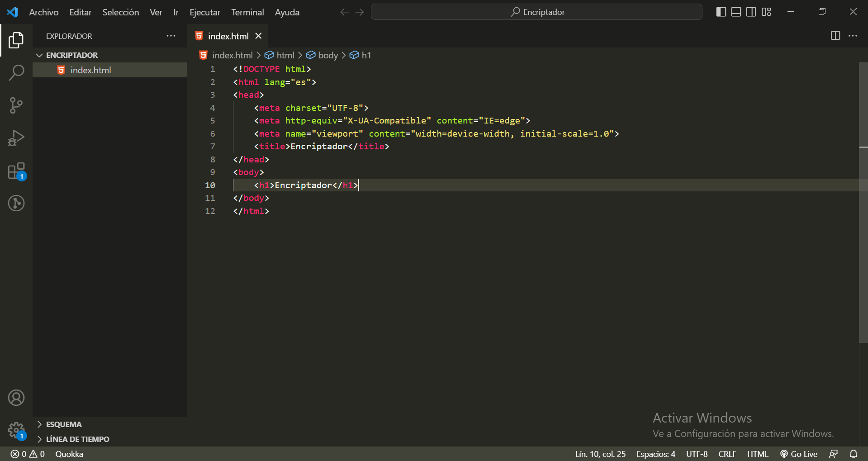Open the Extensions view
The height and width of the screenshot is (461, 868).
16,171
